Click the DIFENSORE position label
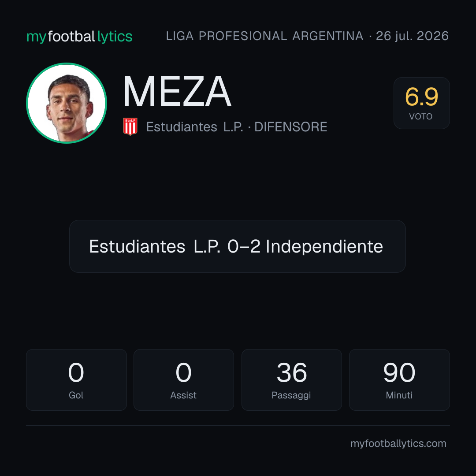Viewport: 476px width, 476px height. tap(291, 127)
